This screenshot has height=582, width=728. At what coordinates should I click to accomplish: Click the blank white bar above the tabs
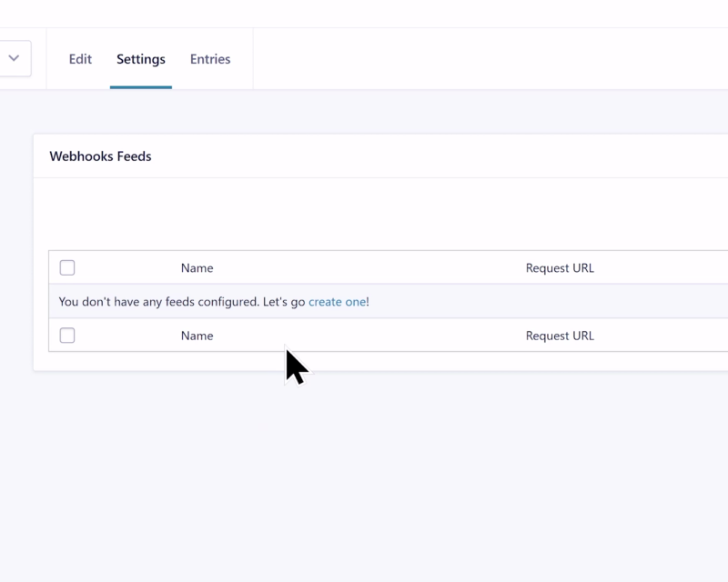(x=364, y=14)
